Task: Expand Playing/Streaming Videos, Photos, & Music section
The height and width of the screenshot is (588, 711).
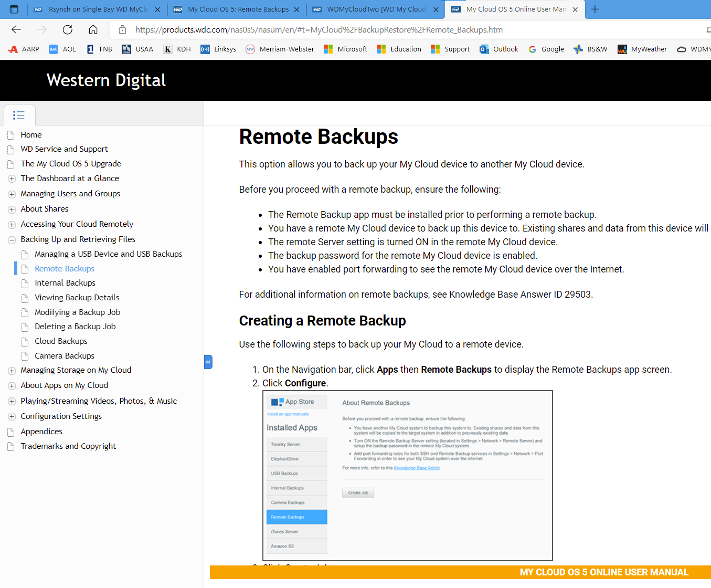Action: (12, 402)
